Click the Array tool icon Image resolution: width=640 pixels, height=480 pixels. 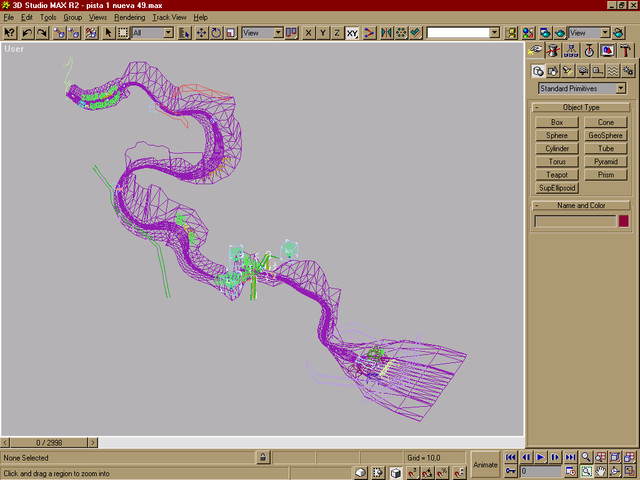tap(401, 33)
